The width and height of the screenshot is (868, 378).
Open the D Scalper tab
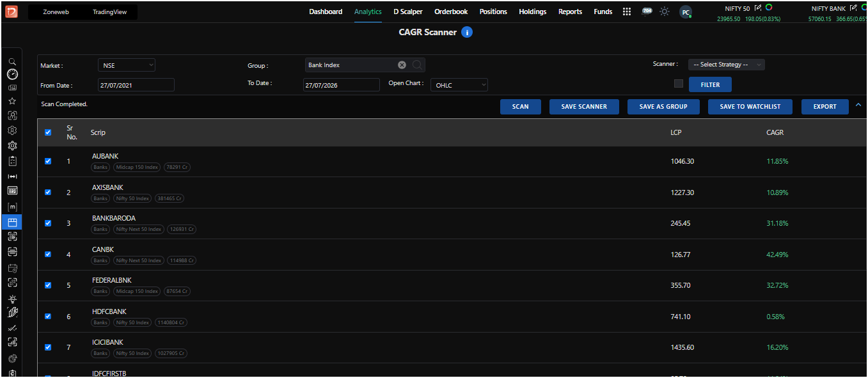click(x=408, y=12)
